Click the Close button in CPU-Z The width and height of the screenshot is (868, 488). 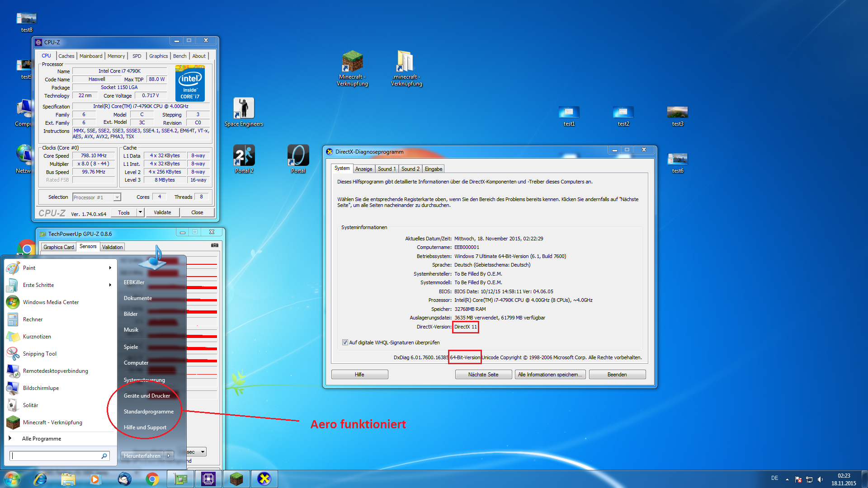[x=197, y=212]
